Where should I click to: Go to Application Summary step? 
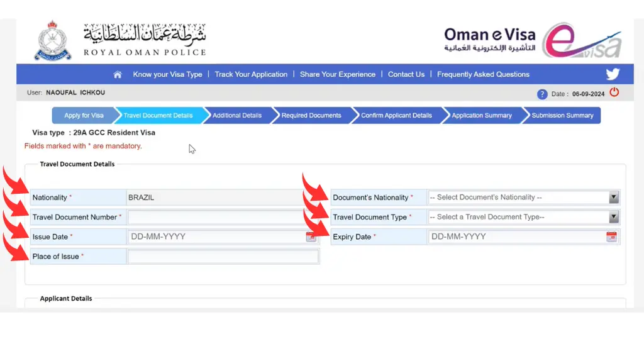click(482, 116)
